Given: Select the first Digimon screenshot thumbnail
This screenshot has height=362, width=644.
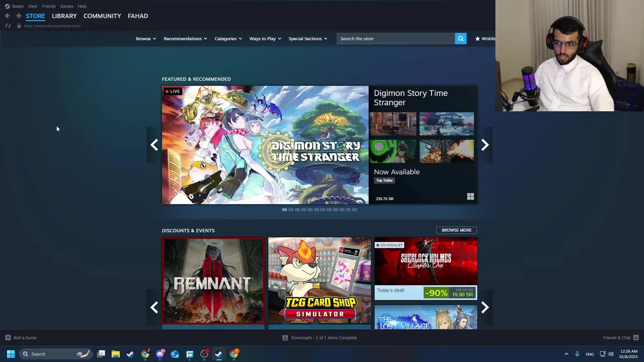Looking at the screenshot, I should point(393,124).
